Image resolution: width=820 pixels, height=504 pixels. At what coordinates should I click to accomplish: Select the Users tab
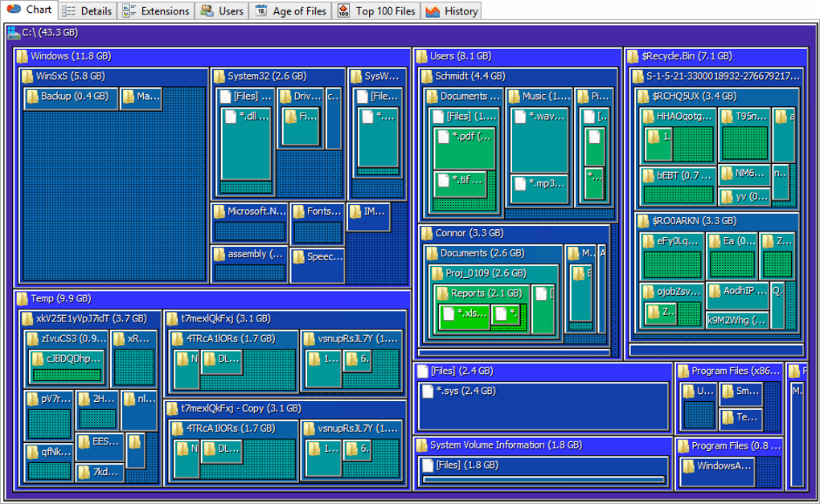[x=222, y=11]
